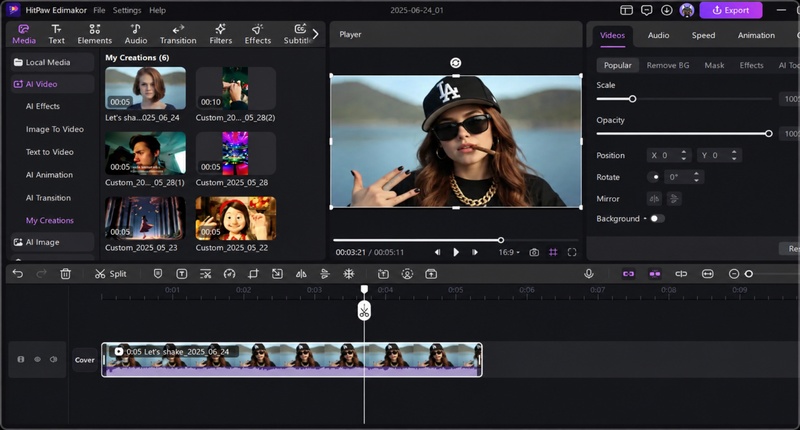Toggle the rotate keyframe dot
Viewport: 800px width, 430px height.
pos(654,177)
